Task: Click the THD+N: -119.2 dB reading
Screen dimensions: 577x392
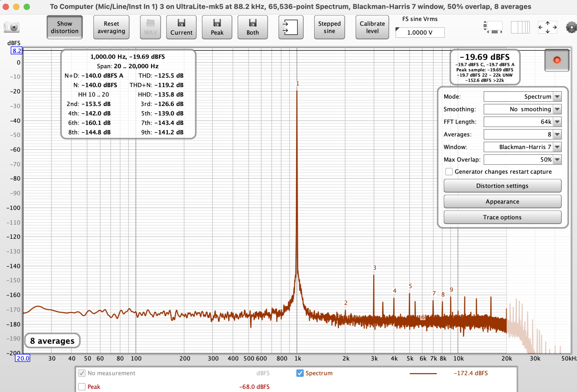Action: point(157,85)
